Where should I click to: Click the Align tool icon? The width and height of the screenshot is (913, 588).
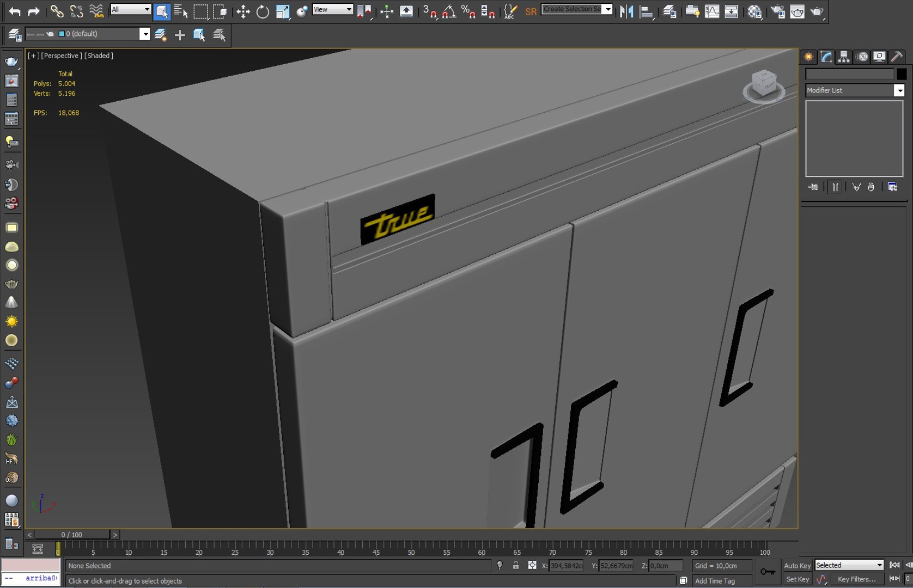point(646,11)
